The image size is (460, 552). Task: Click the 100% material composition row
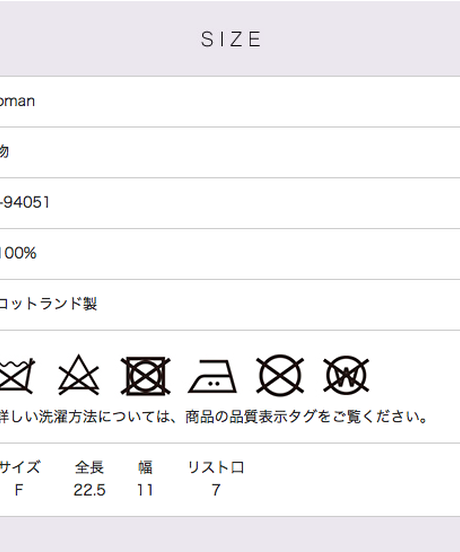coord(230,253)
